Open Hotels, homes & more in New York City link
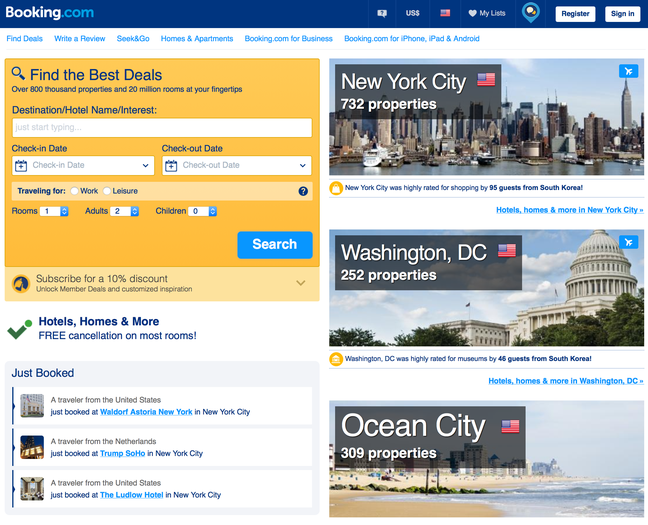 pos(569,210)
